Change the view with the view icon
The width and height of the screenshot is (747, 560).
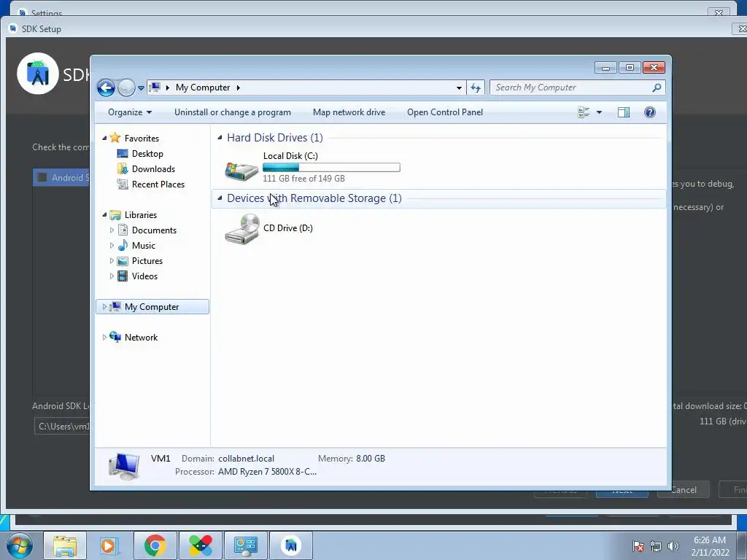tap(584, 112)
